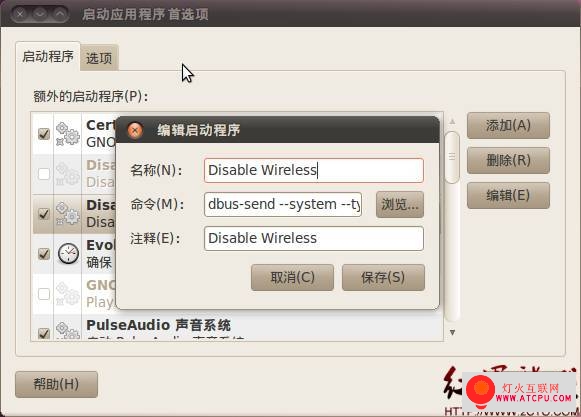Click the gear icon of the highlighted Disable entry
This screenshot has height=417, width=581.
[x=67, y=214]
